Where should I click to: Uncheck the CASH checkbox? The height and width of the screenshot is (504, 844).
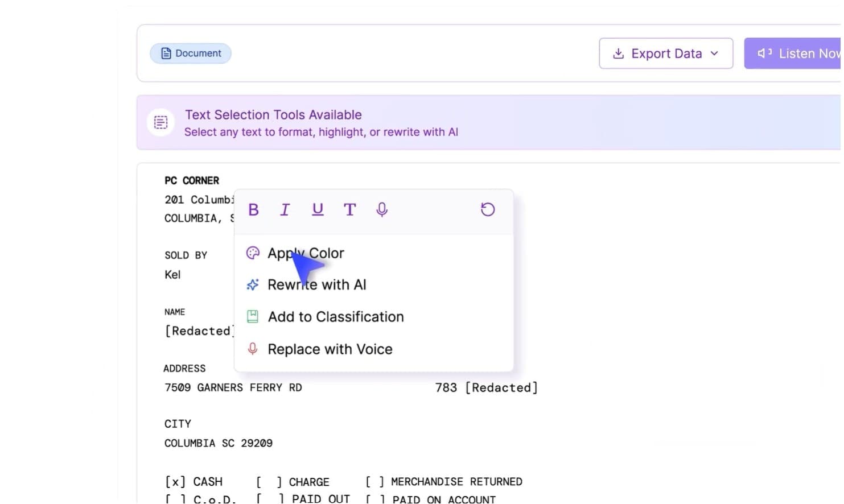coord(175,481)
